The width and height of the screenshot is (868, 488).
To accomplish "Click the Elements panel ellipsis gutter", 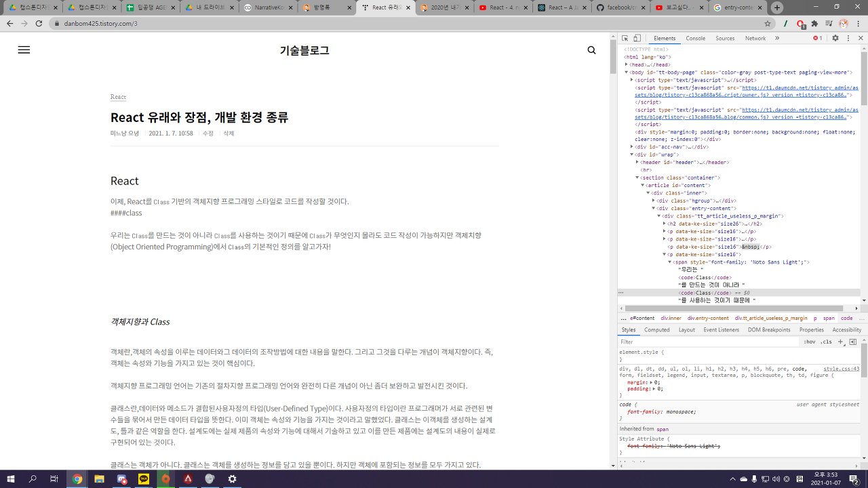I will coord(620,293).
